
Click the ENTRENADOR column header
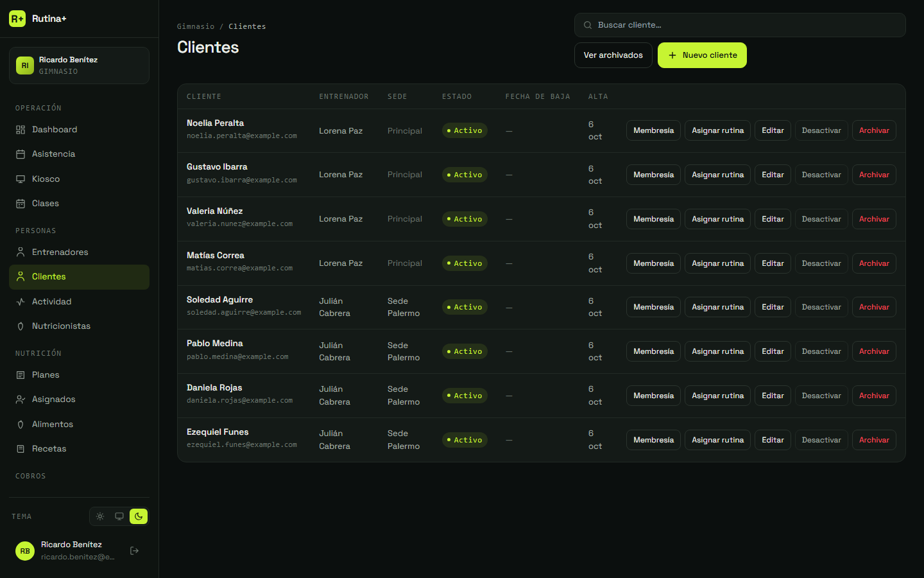pos(344,96)
